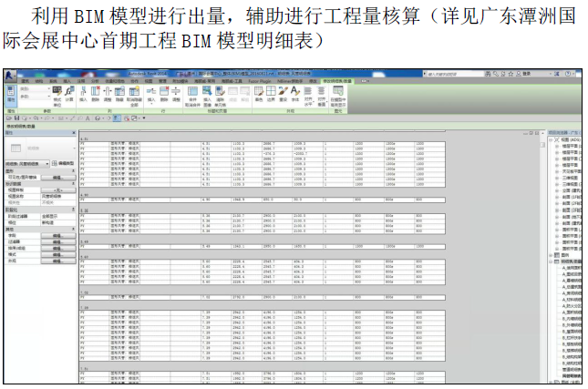Open cell Shading (着色) tool
Screen dimensions: 588x389
[x=259, y=94]
